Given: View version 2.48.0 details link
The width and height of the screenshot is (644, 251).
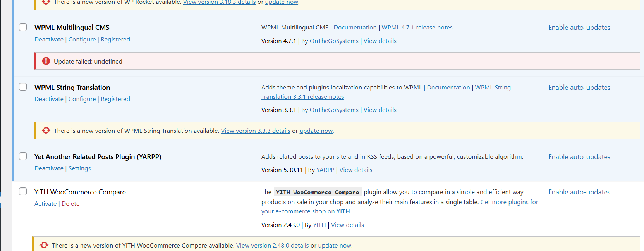Looking at the screenshot, I should (x=273, y=246).
